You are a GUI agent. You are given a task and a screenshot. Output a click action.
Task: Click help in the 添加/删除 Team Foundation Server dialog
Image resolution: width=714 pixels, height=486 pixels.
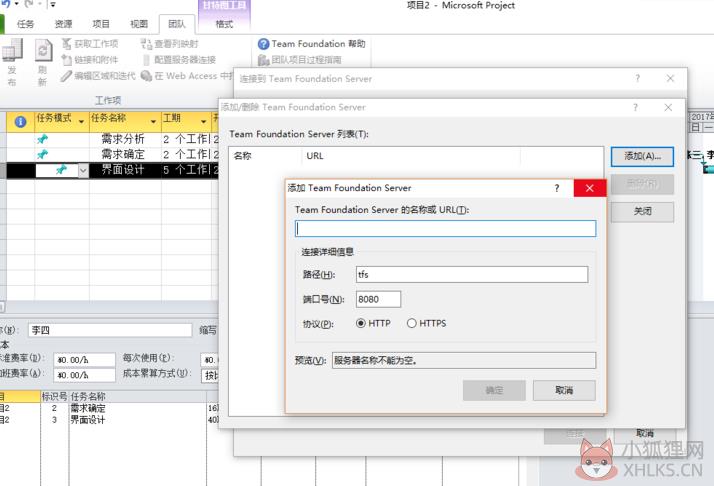click(x=635, y=107)
